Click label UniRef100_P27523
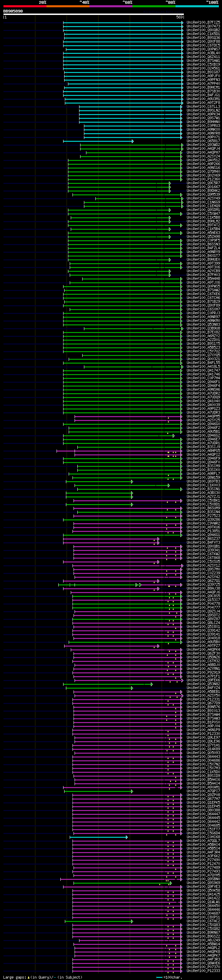Image resolution: width=222 pixels, height=980 pixels. coord(203,516)
